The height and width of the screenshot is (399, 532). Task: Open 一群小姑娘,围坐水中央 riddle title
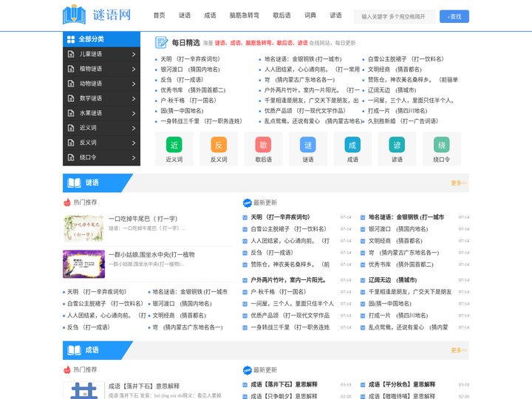[151, 254]
